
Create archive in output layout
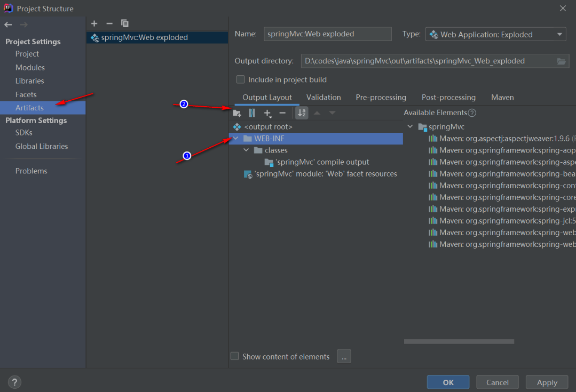point(252,113)
